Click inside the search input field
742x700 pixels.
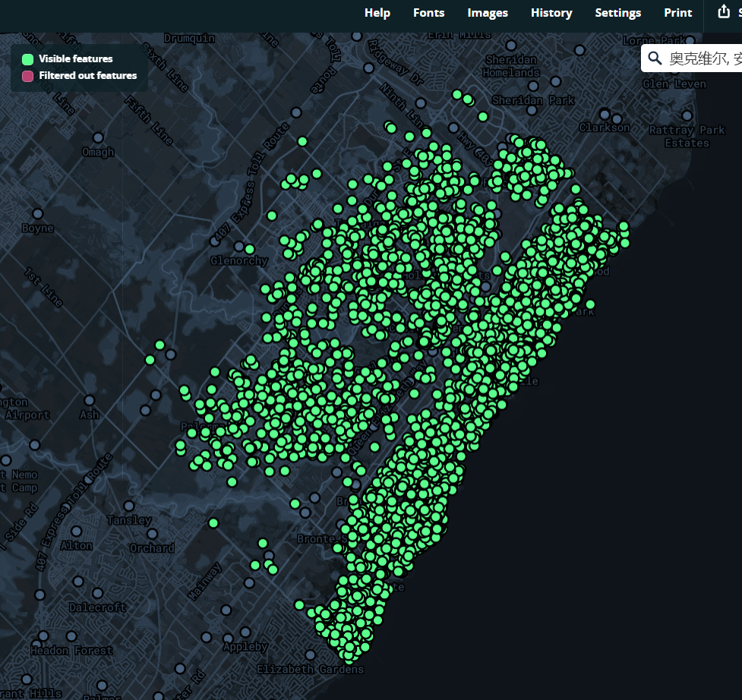pos(706,58)
